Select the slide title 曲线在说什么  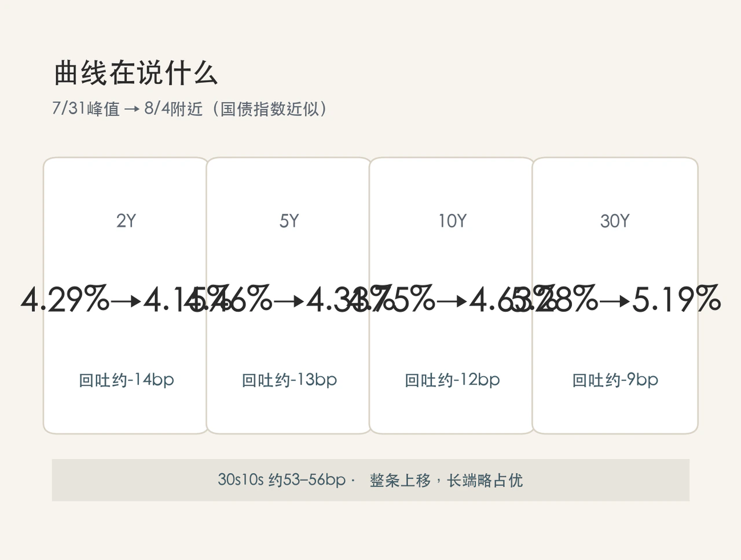coord(135,73)
